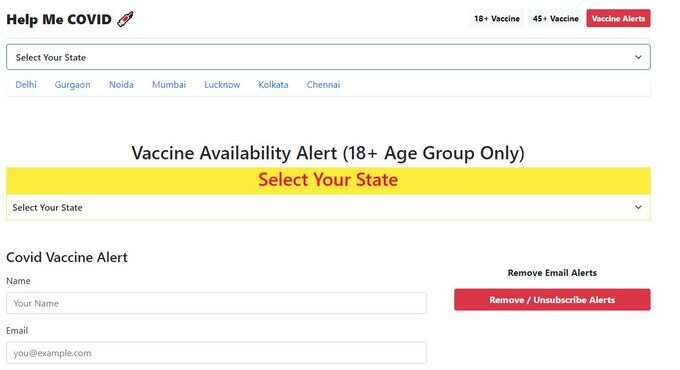The width and height of the screenshot is (680, 370).
Task: Select the Delhi quick link
Action: pos(26,85)
